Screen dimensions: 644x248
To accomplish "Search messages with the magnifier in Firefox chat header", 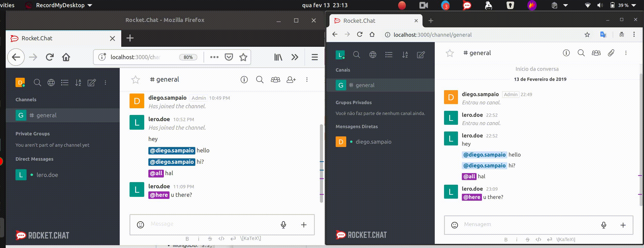I will (260, 80).
